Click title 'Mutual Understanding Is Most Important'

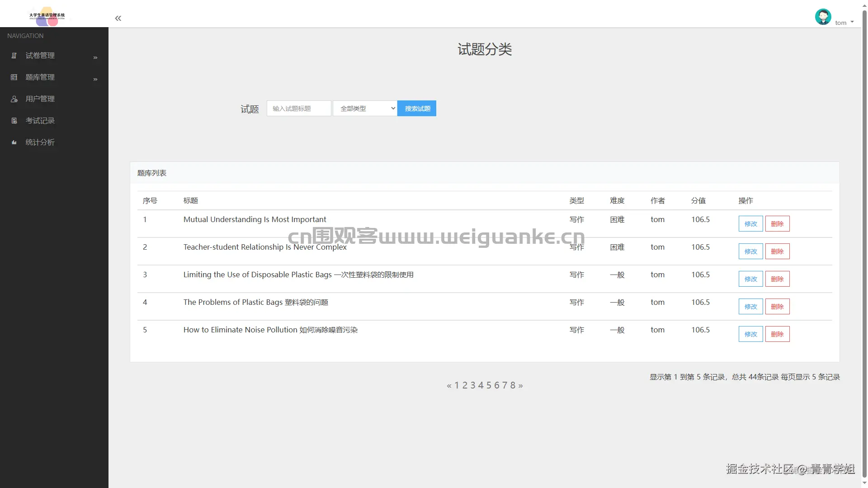(255, 219)
